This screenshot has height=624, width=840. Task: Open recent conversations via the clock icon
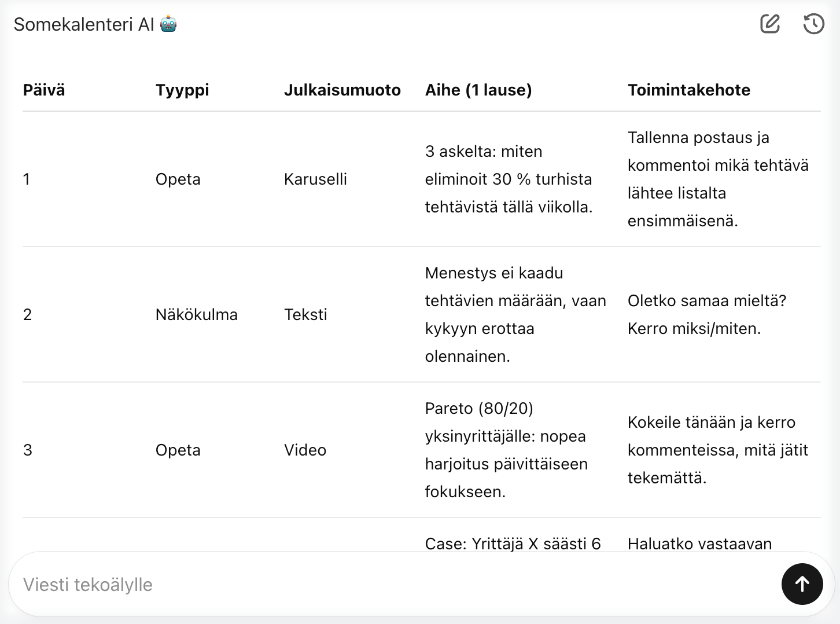click(813, 24)
